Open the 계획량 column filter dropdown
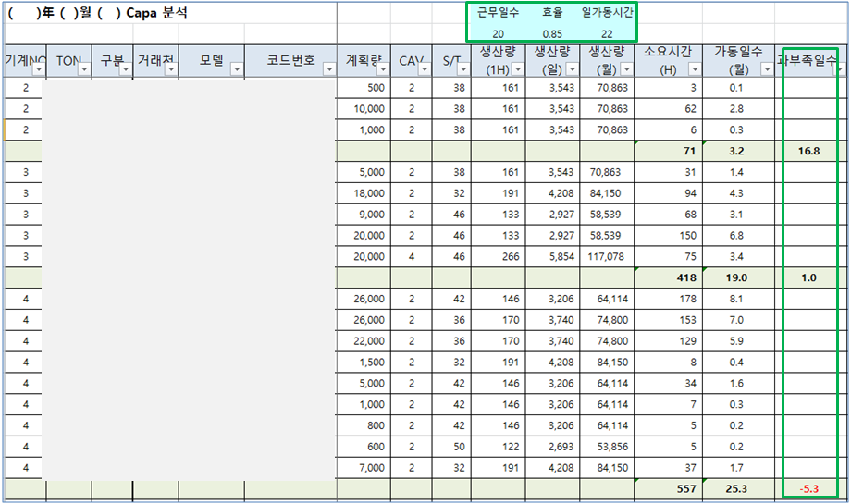This screenshot has width=851, height=504. 383,69
